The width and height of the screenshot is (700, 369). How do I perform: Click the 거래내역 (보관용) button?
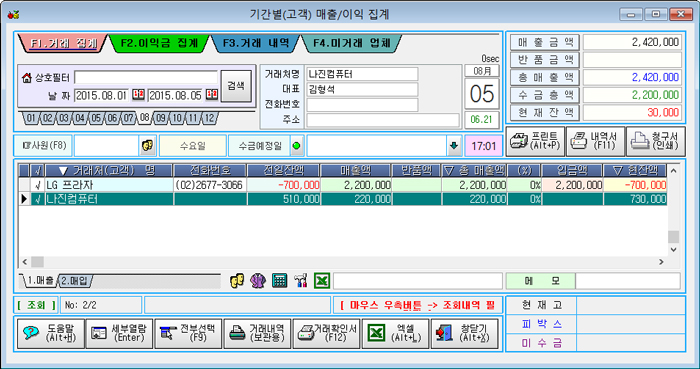[x=257, y=333]
